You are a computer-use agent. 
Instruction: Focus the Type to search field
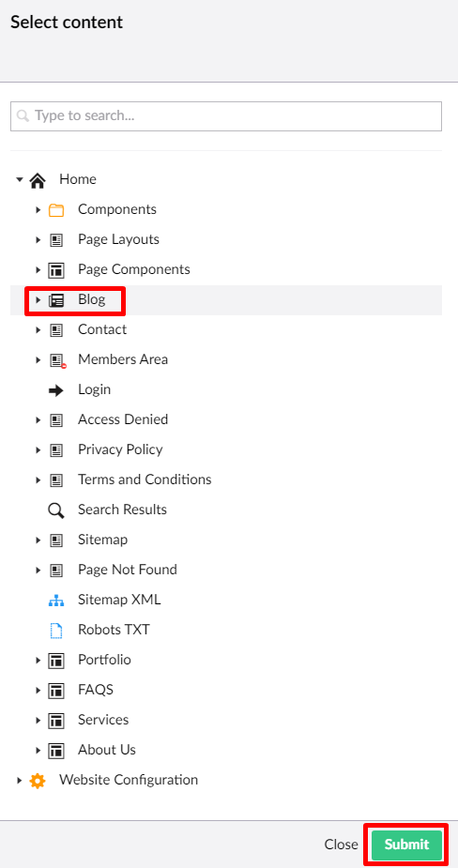coord(226,116)
